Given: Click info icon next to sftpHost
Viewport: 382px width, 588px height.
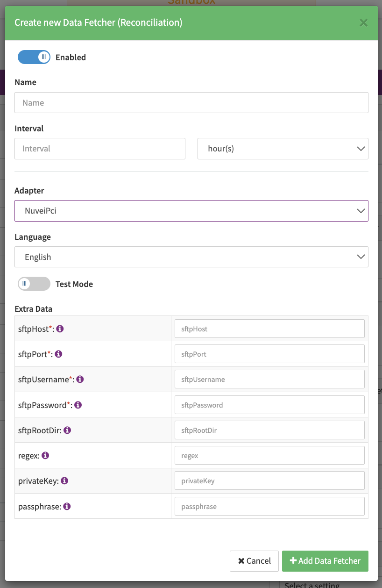Looking at the screenshot, I should pos(60,329).
